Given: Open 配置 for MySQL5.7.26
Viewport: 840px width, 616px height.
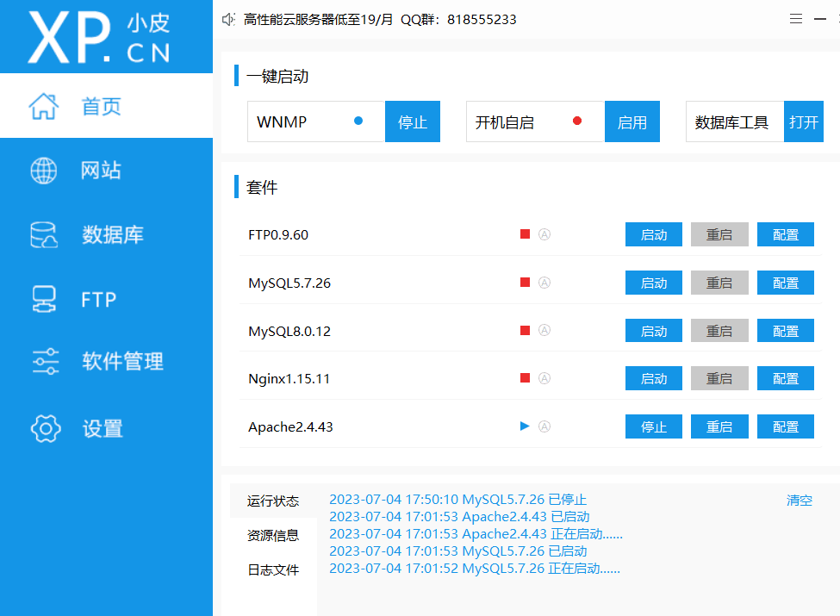Looking at the screenshot, I should [786, 283].
